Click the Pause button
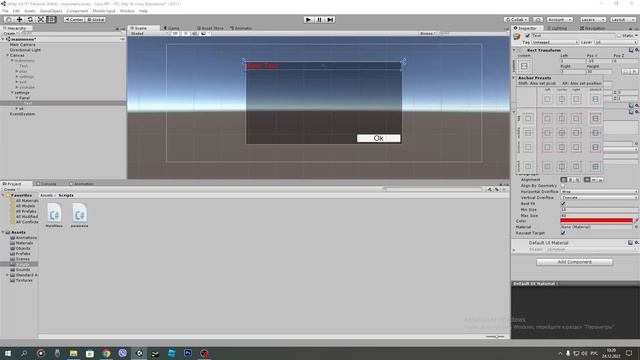Screen dimensions: 640x360 [x=320, y=20]
